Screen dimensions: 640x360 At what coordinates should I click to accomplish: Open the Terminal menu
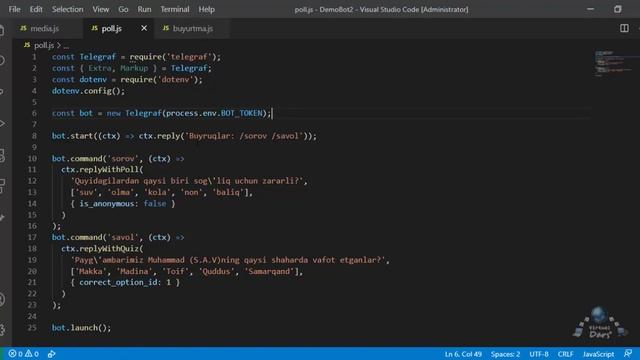click(175, 9)
